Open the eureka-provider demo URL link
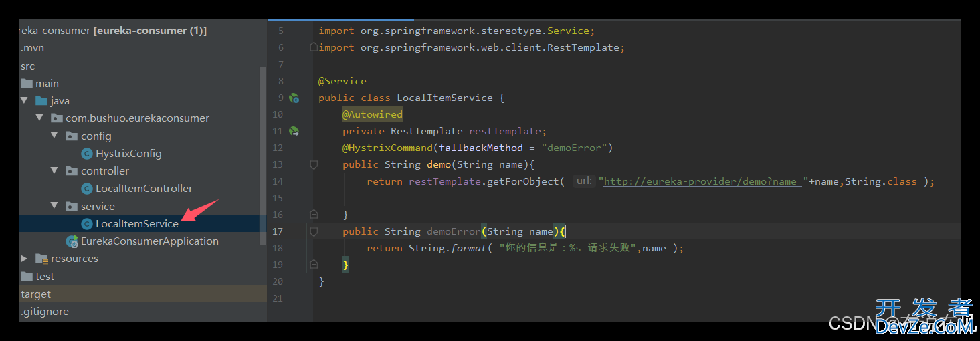980x341 pixels. tap(703, 181)
